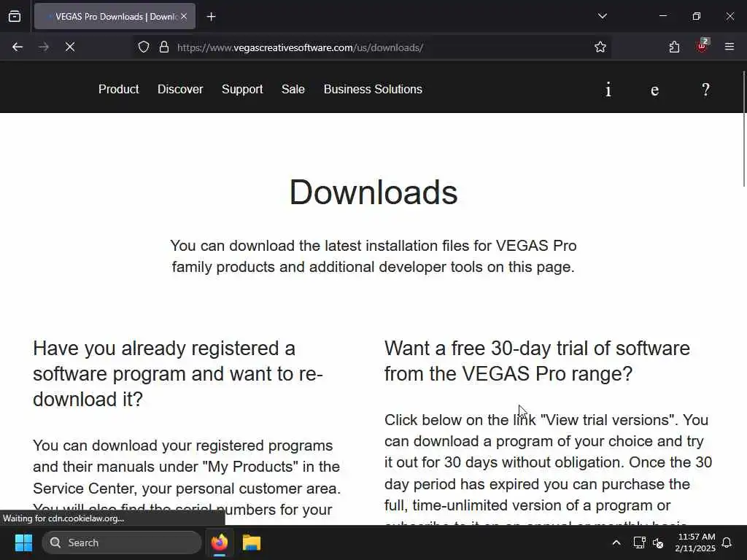Expand the list all tabs chevron
This screenshot has width=747, height=560.
point(602,16)
